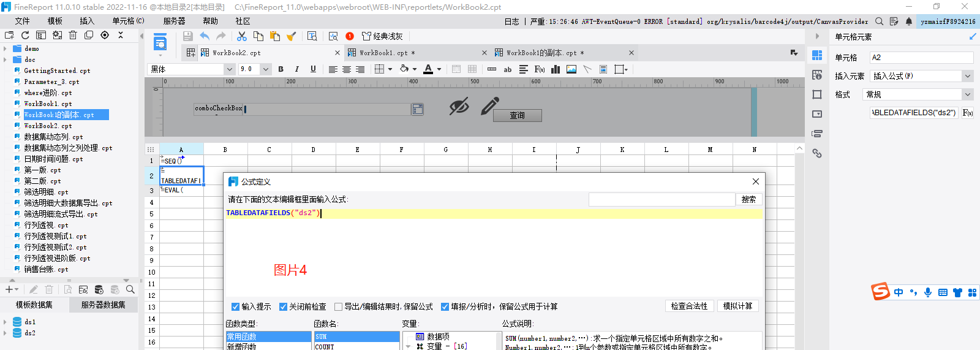Open the 模板 menu
This screenshot has height=350, width=980.
coord(55,21)
